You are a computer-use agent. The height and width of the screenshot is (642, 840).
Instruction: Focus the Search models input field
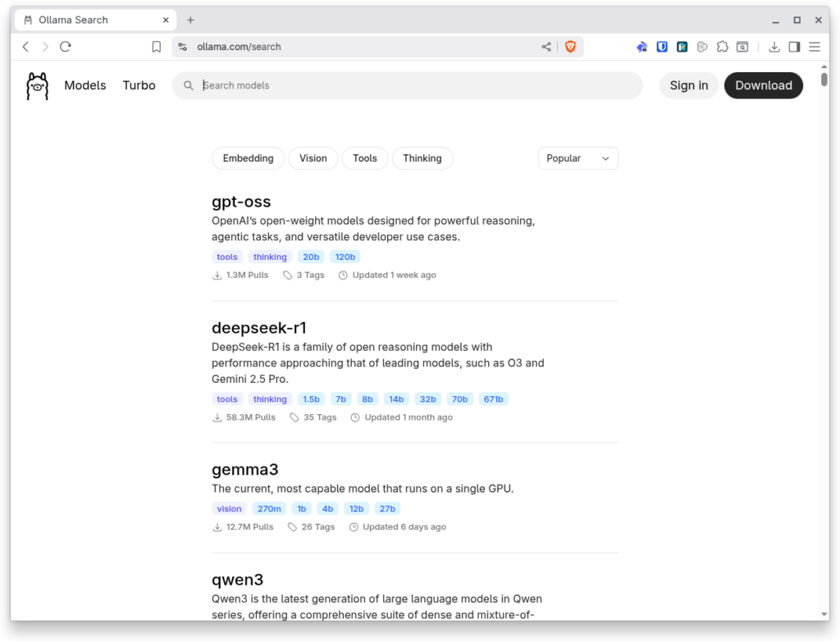click(x=407, y=85)
